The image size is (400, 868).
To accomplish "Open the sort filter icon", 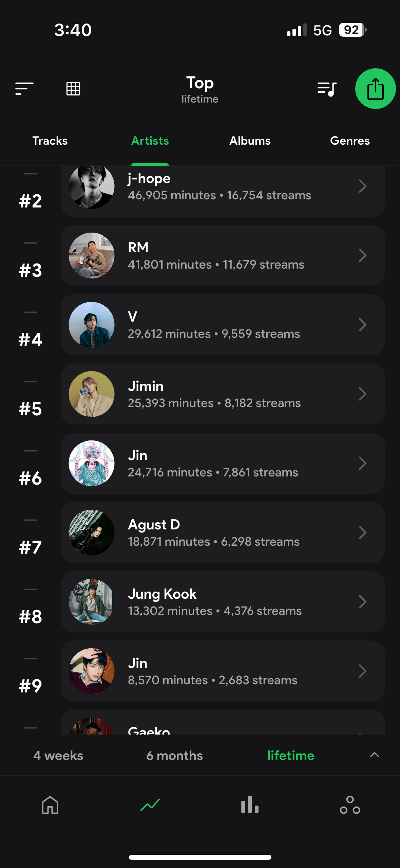I will click(24, 89).
